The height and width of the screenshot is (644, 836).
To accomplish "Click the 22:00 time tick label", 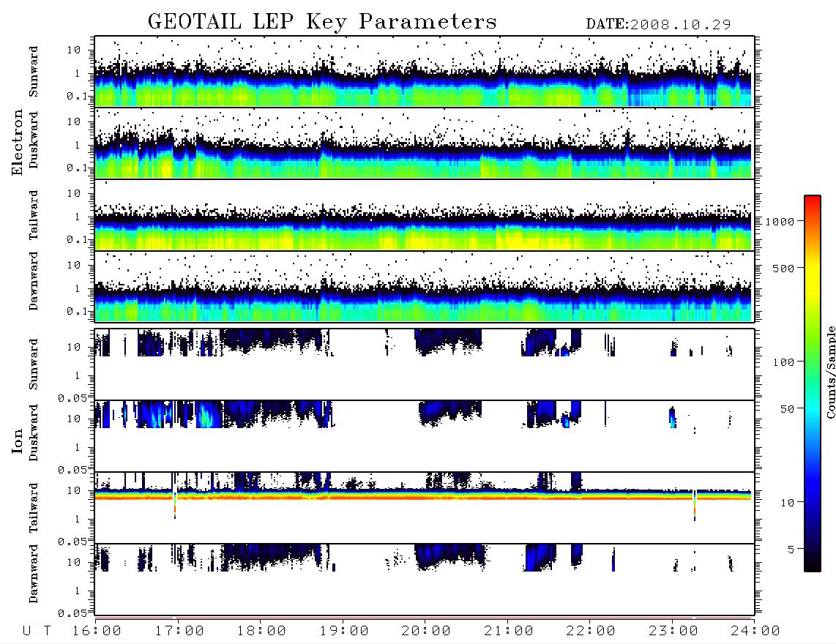I will click(591, 632).
